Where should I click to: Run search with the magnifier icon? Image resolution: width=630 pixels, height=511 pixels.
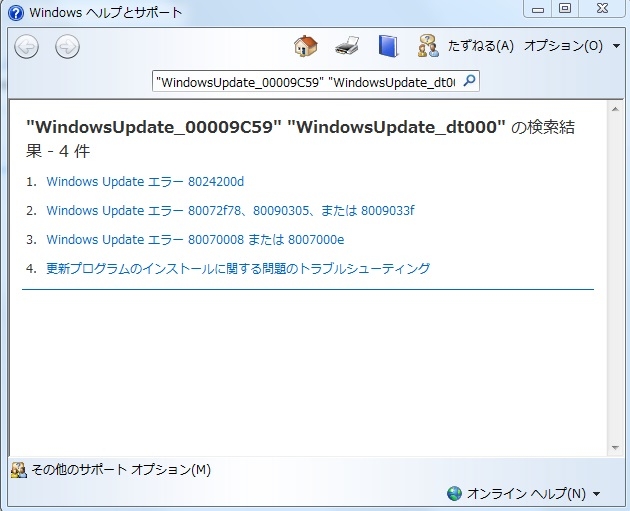(x=469, y=81)
